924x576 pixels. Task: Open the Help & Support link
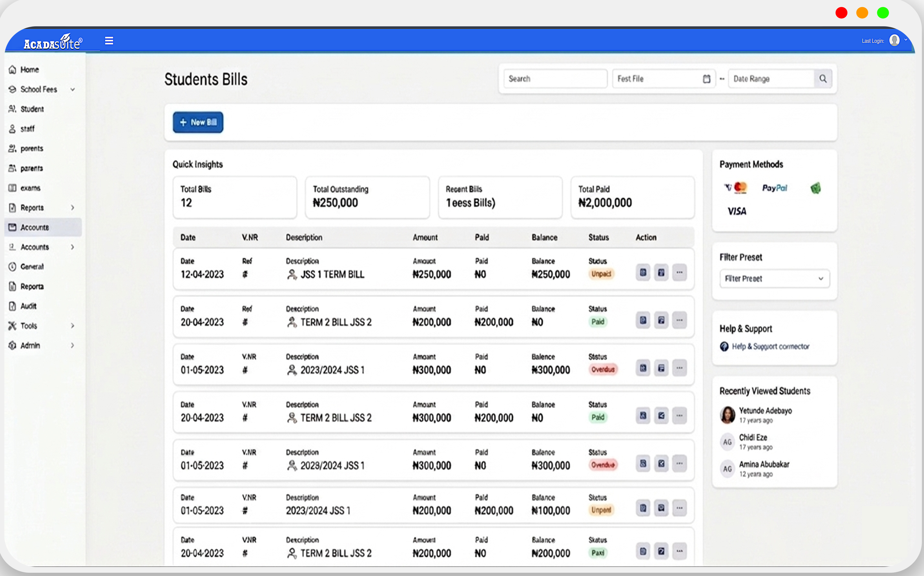[770, 346]
